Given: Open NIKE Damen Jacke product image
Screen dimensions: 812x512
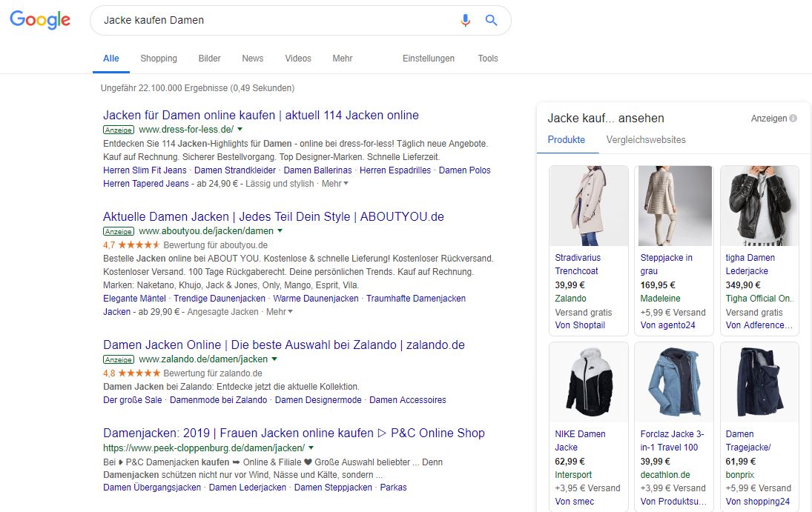Looking at the screenshot, I should tap(589, 382).
